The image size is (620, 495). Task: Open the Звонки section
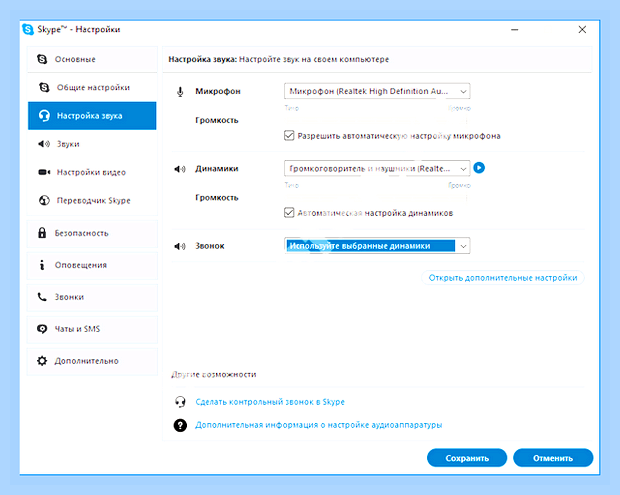click(x=92, y=297)
